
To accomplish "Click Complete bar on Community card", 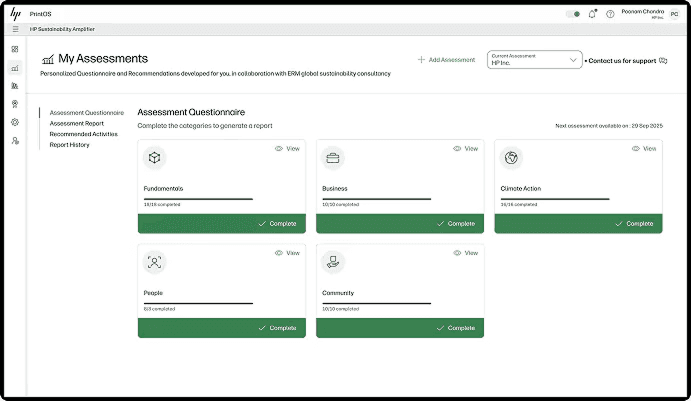I will 400,328.
